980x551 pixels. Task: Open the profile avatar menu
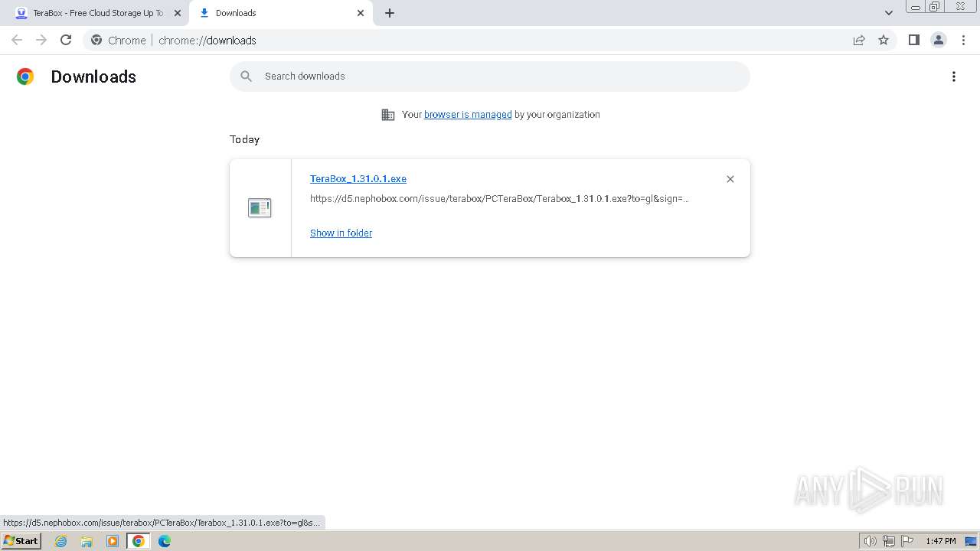click(938, 40)
